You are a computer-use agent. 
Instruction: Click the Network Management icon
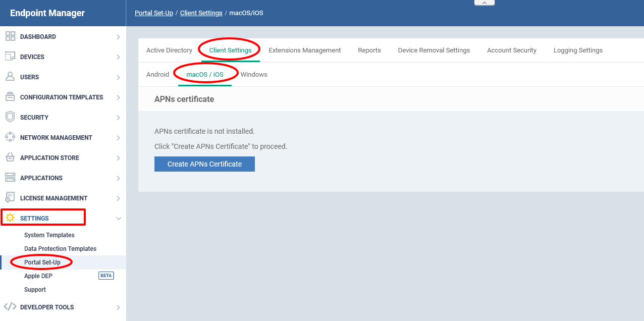pos(10,137)
